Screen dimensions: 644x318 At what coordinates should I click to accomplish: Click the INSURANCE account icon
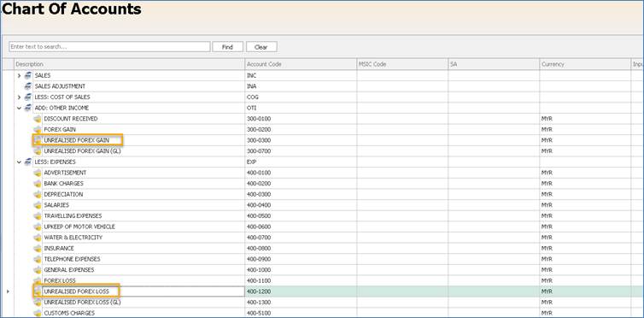(38, 248)
